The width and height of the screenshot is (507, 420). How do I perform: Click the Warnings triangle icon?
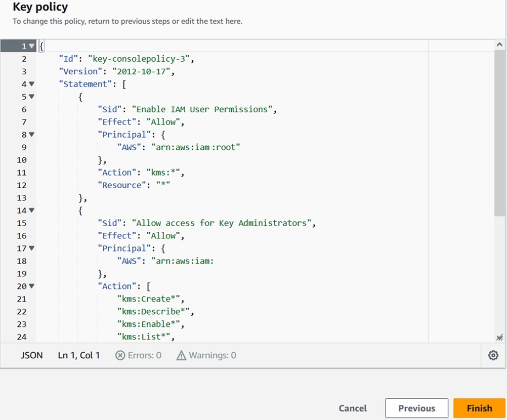click(181, 355)
